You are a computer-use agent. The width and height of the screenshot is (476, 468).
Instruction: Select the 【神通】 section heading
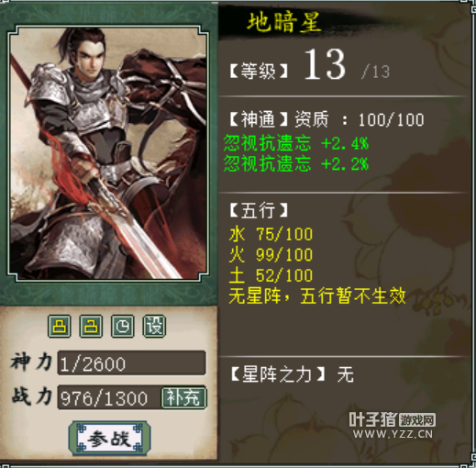[259, 119]
